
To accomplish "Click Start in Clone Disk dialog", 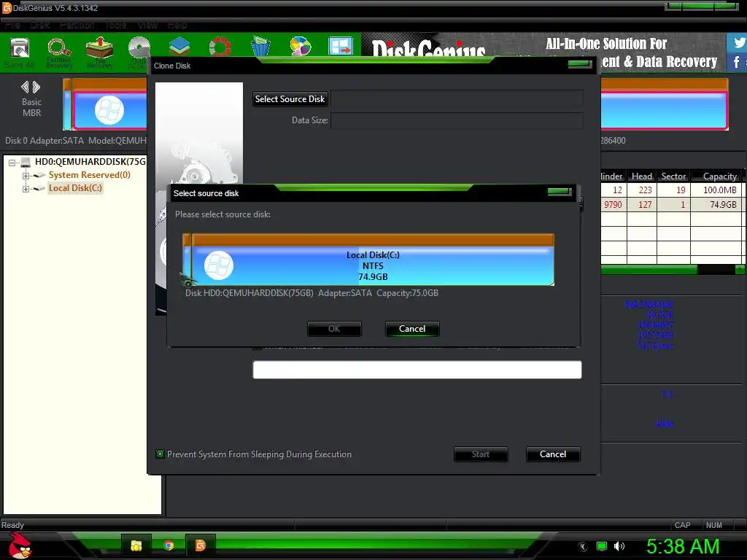I will pos(481,454).
